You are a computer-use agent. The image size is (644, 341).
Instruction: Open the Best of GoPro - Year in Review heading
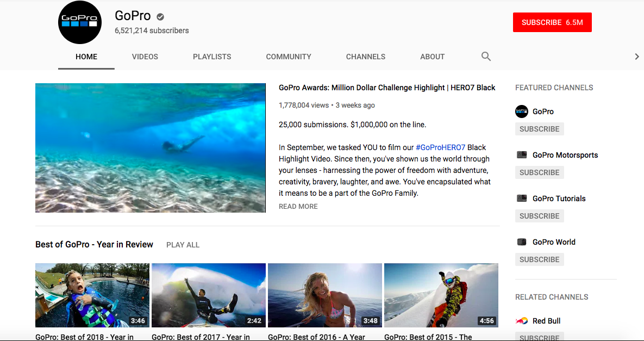click(x=94, y=244)
